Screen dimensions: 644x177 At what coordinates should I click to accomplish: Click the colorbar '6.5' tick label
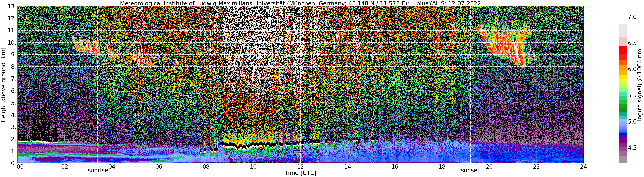click(632, 43)
